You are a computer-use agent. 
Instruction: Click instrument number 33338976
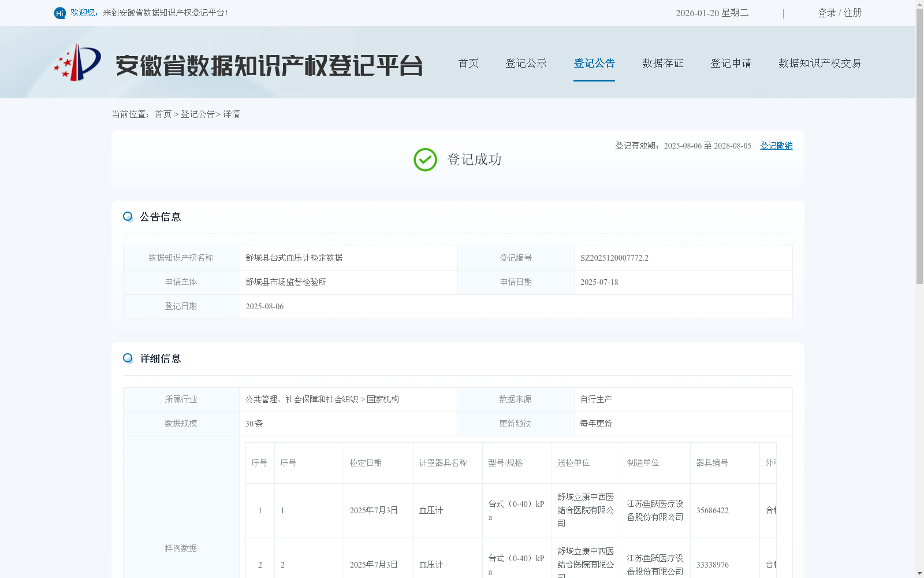click(712, 565)
